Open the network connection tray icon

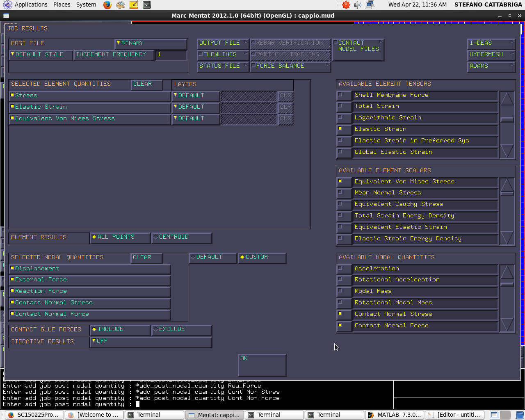click(370, 5)
